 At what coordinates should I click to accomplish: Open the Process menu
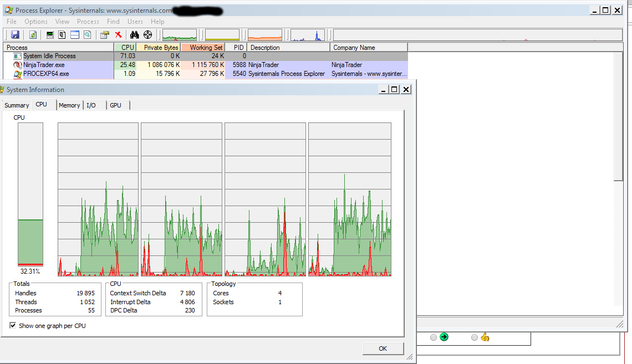tap(88, 22)
